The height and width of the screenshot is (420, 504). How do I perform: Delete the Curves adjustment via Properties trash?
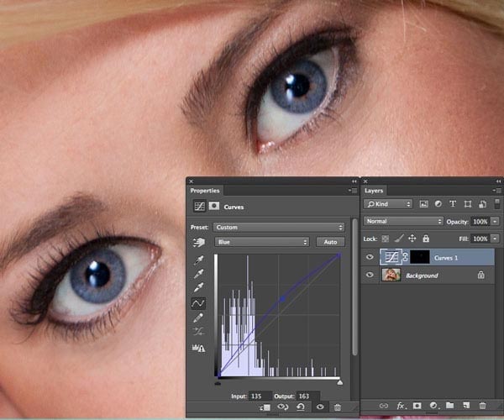[x=338, y=407]
